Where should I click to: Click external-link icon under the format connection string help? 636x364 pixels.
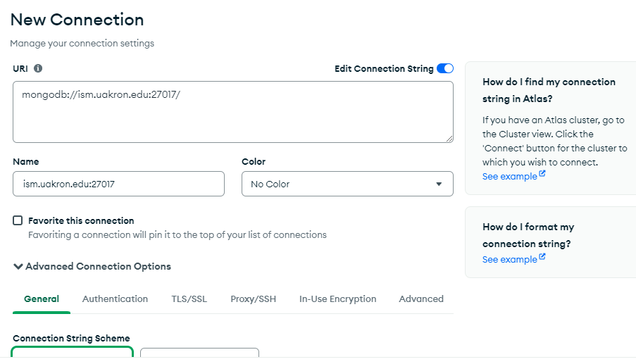point(542,258)
